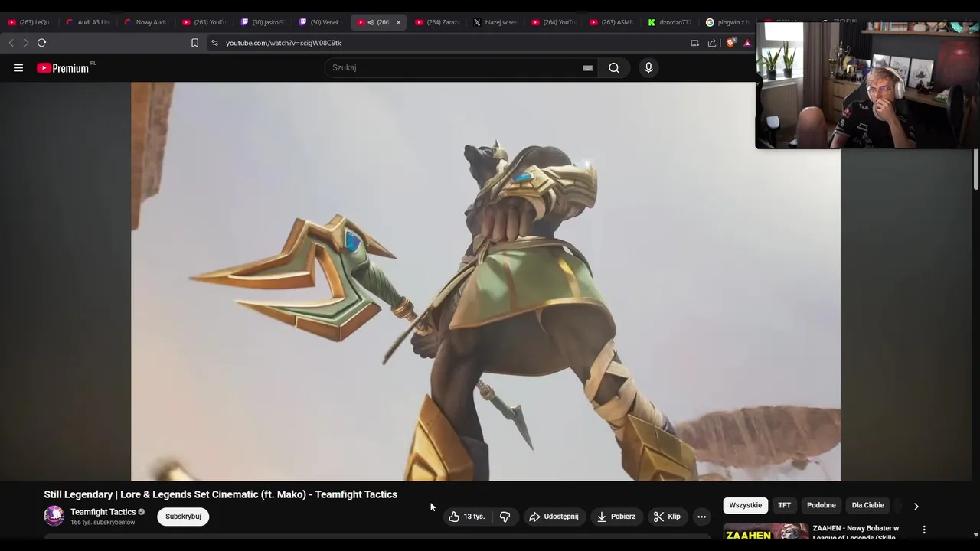
Task: Show more filter chips with right arrow
Action: [x=916, y=506]
